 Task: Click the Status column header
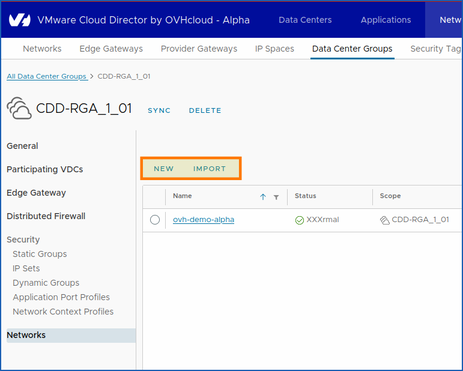[x=305, y=196]
